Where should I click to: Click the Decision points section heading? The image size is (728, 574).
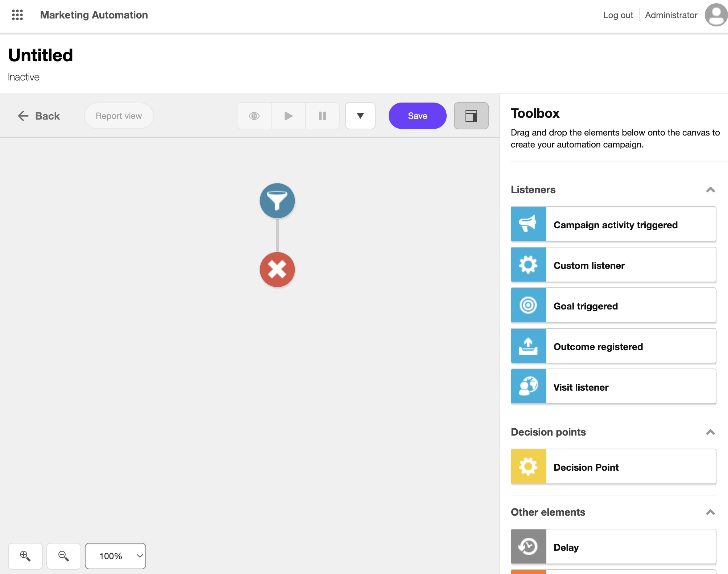coord(548,432)
